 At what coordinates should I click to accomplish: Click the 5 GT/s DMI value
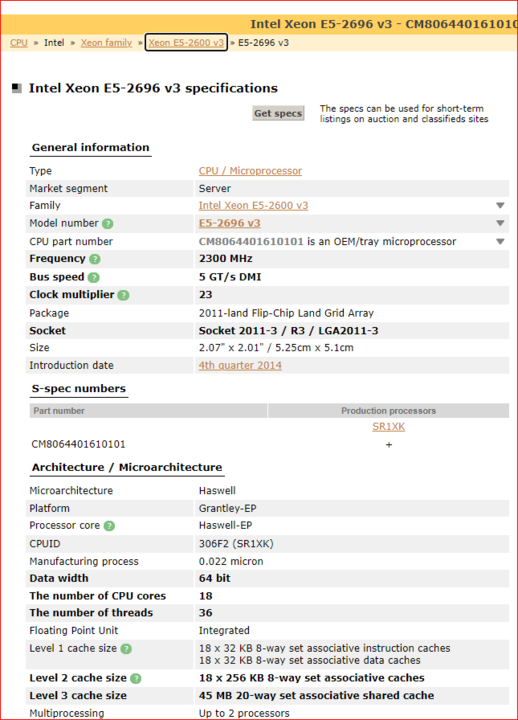tap(230, 277)
